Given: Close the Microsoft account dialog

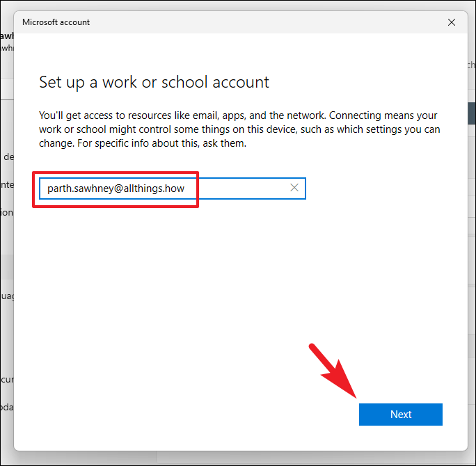Looking at the screenshot, I should coord(452,22).
